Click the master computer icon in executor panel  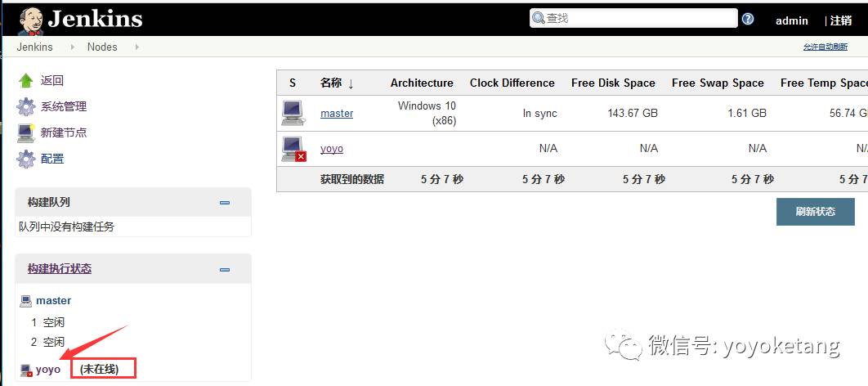point(25,301)
